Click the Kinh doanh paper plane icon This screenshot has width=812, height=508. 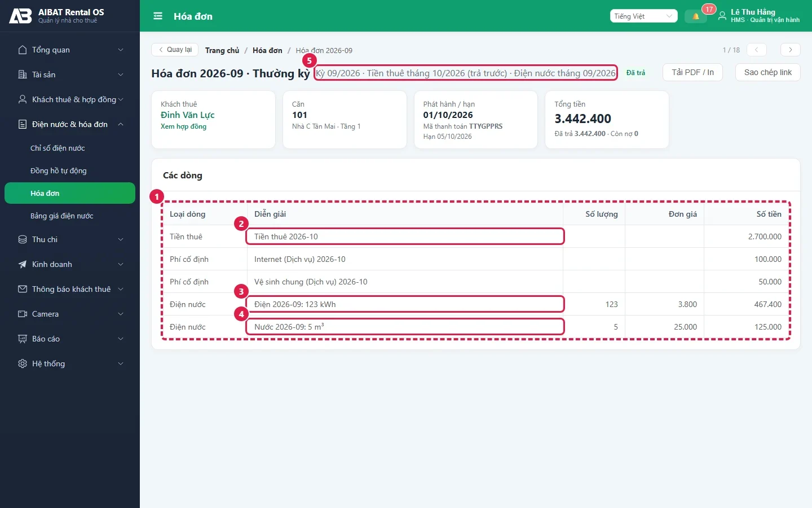23,264
